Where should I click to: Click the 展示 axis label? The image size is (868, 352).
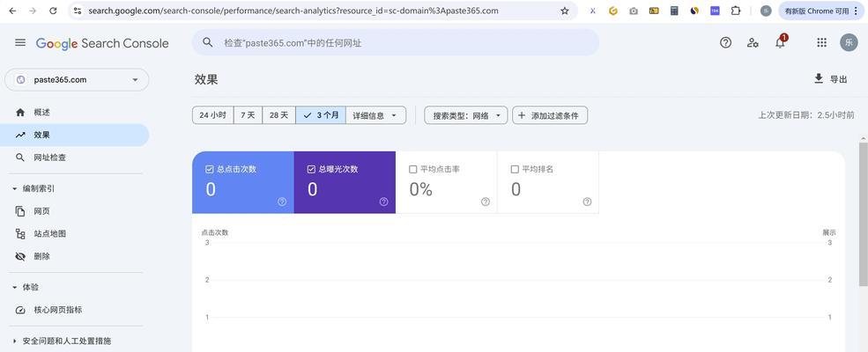[829, 232]
